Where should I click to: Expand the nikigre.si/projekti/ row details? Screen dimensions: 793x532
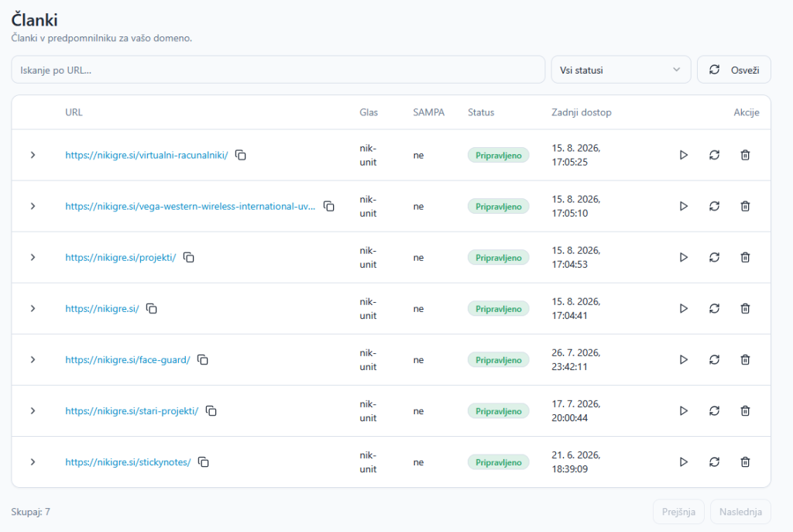point(33,257)
